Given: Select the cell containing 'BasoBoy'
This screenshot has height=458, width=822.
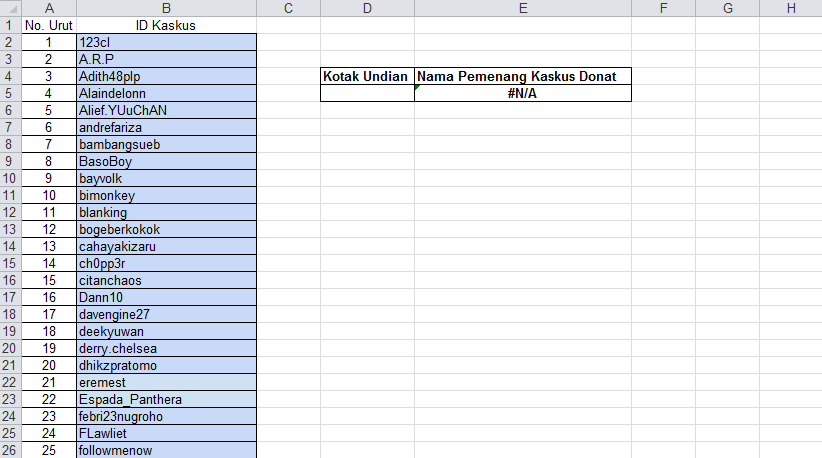Looking at the screenshot, I should click(x=166, y=161).
